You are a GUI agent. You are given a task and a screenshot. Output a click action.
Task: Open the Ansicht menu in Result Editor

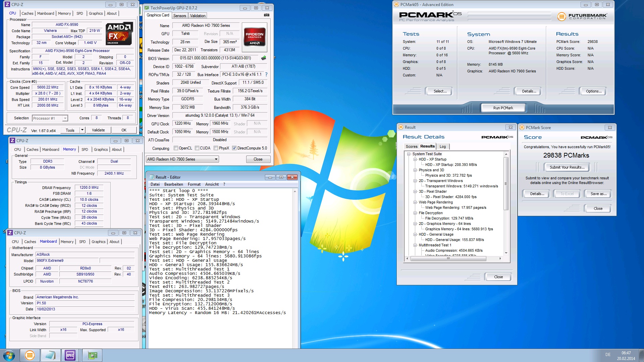click(x=212, y=184)
